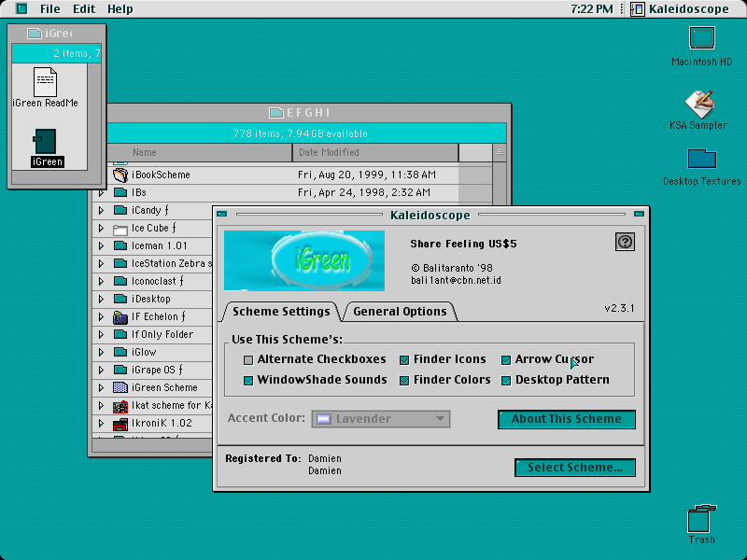Select the Desktop Textures folder icon
This screenshot has width=747, height=560.
point(702,159)
